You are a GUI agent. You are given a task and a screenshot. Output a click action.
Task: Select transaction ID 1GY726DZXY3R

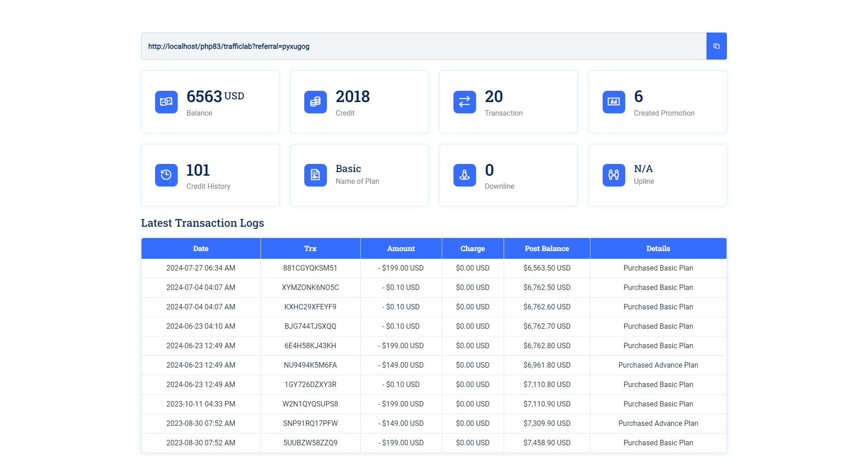click(311, 385)
